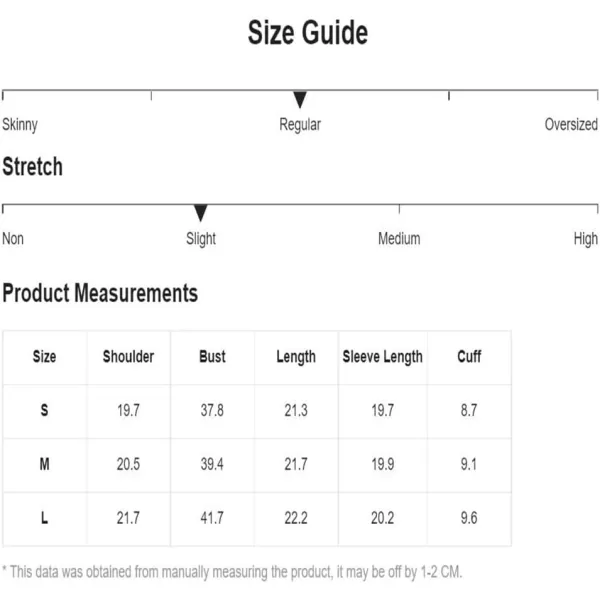
Task: Click the Regular fit label
Action: coord(300,125)
